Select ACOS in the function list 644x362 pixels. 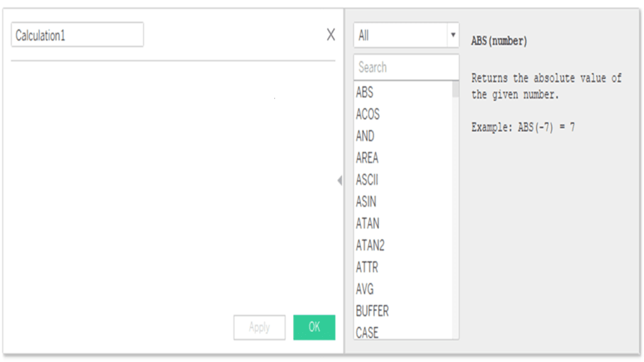[368, 114]
